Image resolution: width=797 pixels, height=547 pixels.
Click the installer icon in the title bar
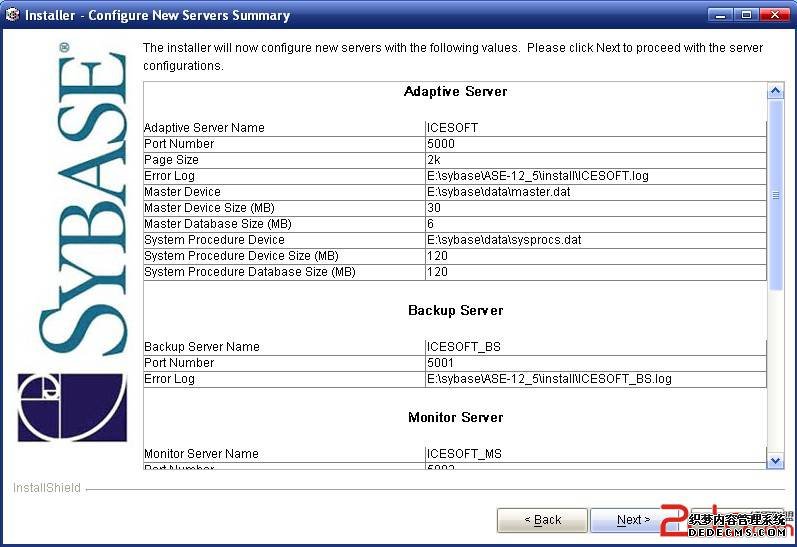click(x=12, y=15)
